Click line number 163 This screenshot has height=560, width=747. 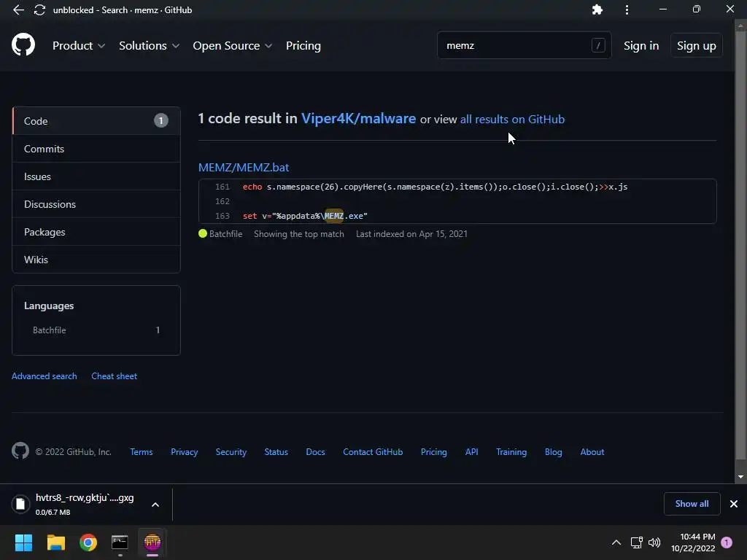(222, 216)
